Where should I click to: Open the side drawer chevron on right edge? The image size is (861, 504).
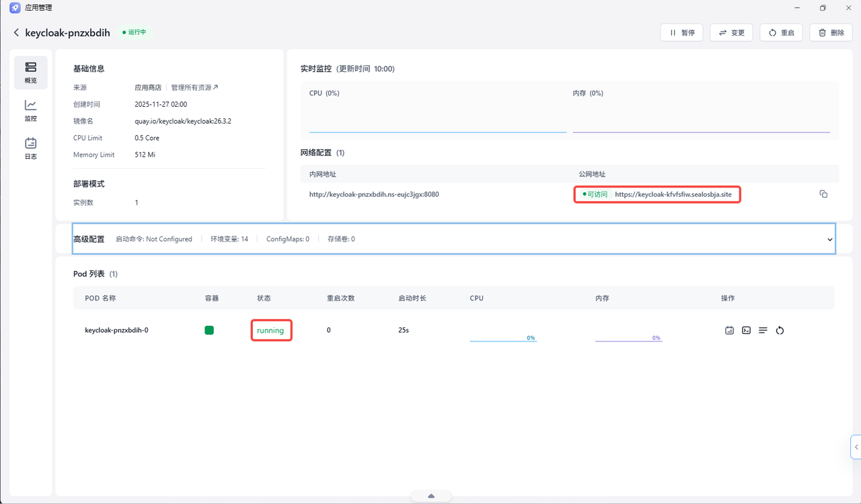click(x=856, y=447)
